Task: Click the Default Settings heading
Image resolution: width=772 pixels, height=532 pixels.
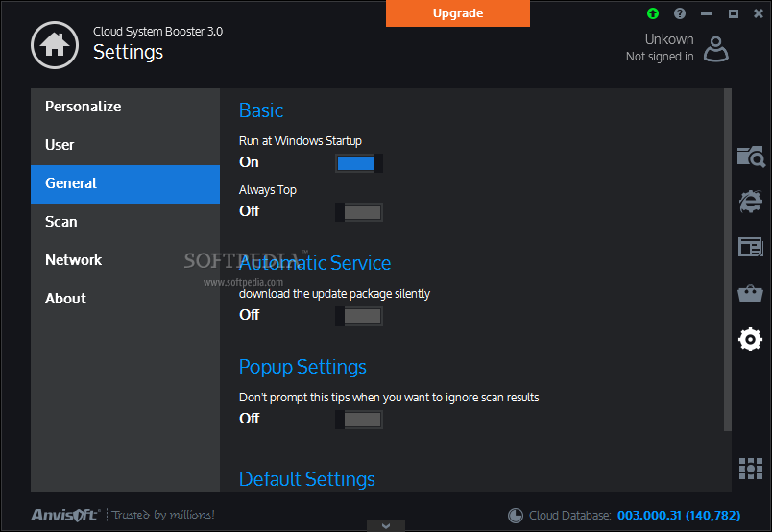Action: coord(307,479)
